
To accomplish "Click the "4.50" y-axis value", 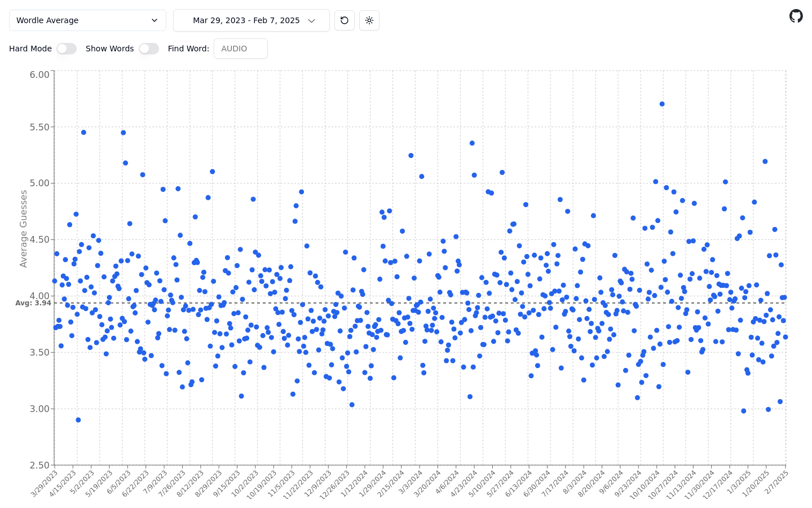I will click(39, 240).
